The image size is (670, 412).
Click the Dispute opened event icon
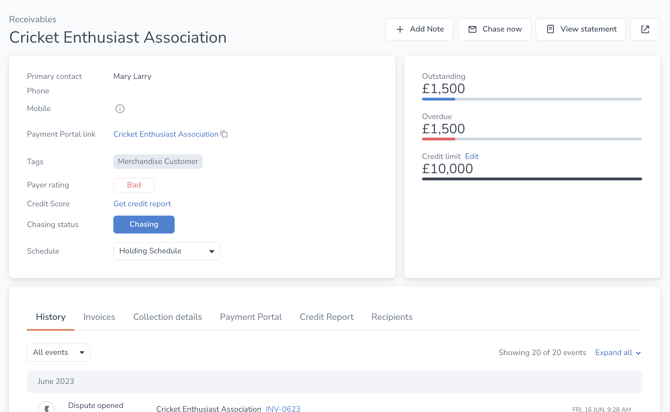point(46,407)
